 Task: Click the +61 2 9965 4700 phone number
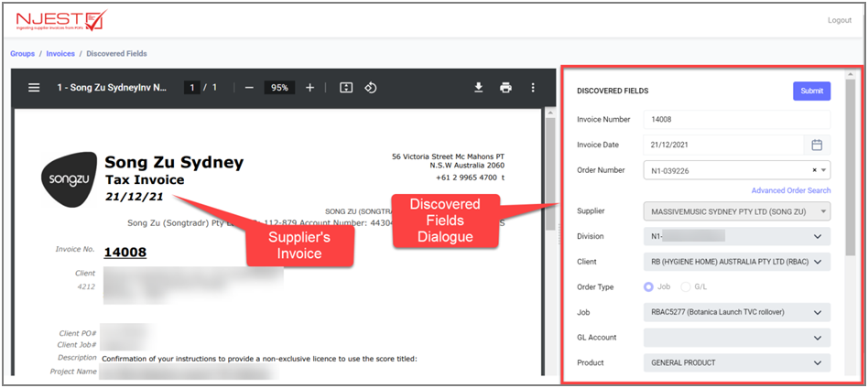tap(465, 178)
